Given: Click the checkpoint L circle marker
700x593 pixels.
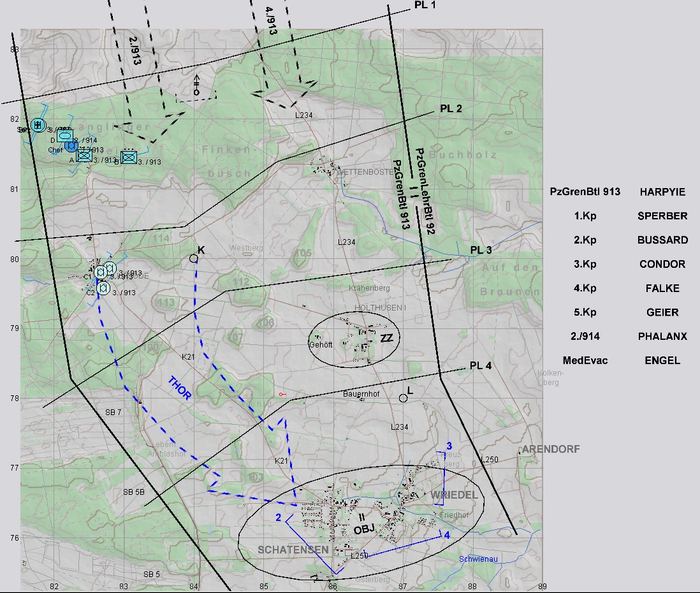Looking at the screenshot, I should pyautogui.click(x=403, y=398).
